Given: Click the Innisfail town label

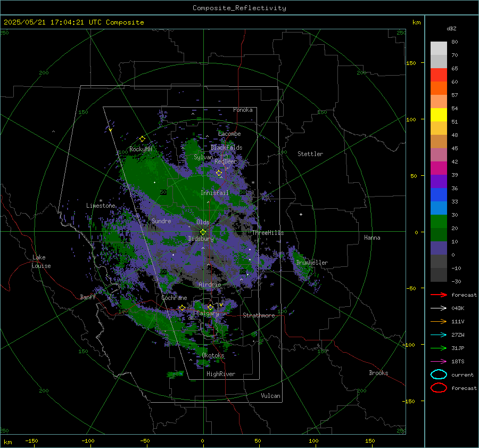Looking at the screenshot, I should (x=214, y=193).
